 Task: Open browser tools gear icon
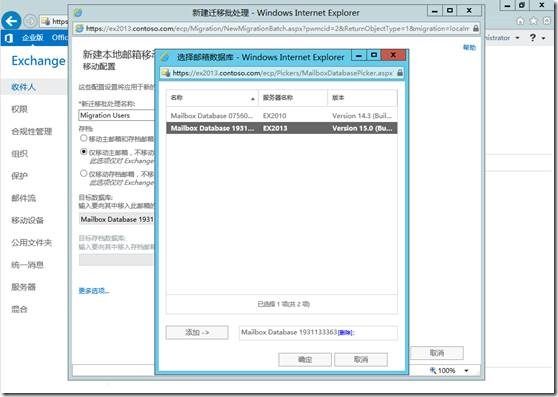547,21
